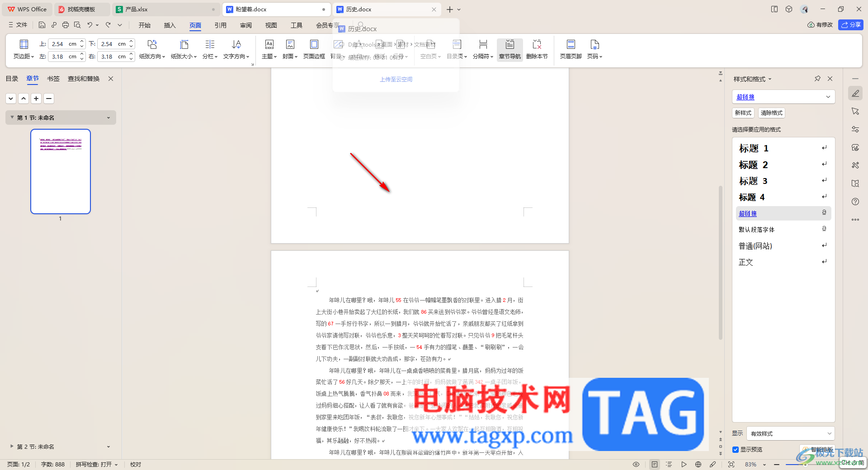Open paper orientation (纸张方向) options
The height and width of the screenshot is (470, 868).
(152, 49)
